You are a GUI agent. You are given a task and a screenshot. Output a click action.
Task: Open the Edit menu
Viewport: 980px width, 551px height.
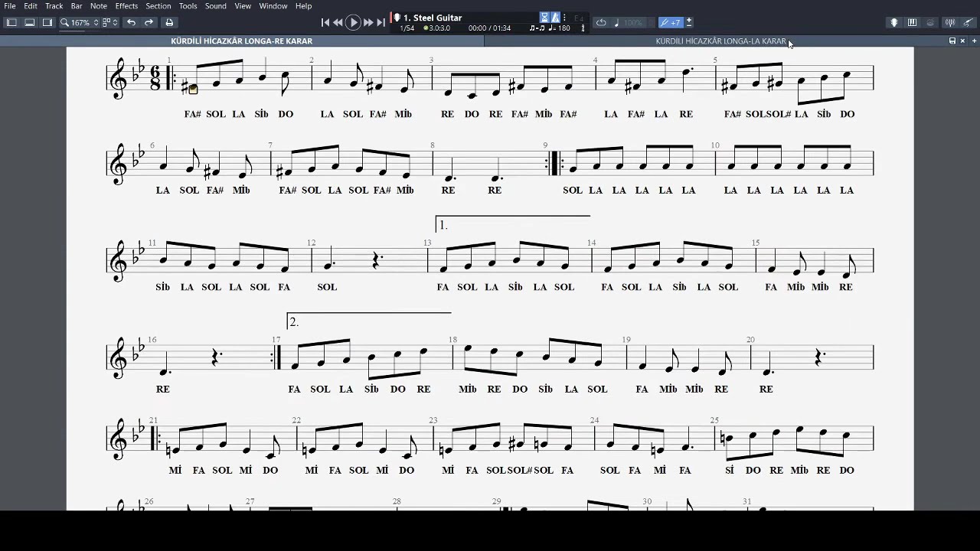tap(31, 6)
